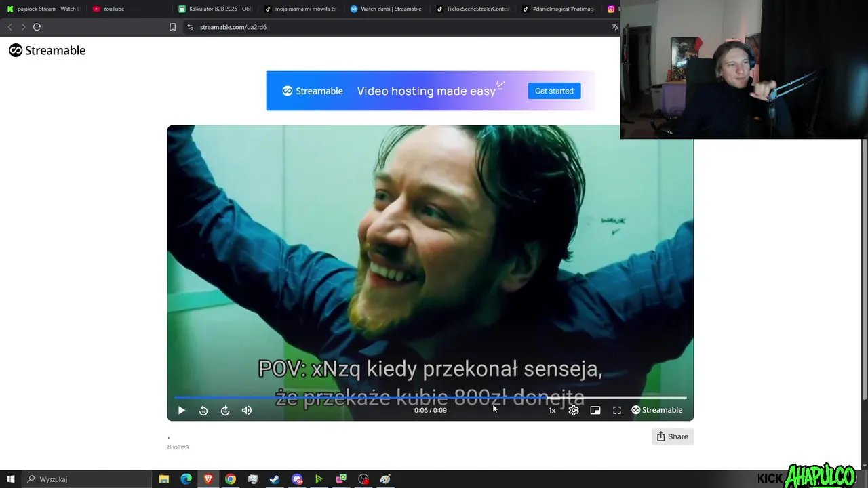Screen dimensions: 868x488
Task: Open Steam from the taskbar
Action: tap(275, 479)
